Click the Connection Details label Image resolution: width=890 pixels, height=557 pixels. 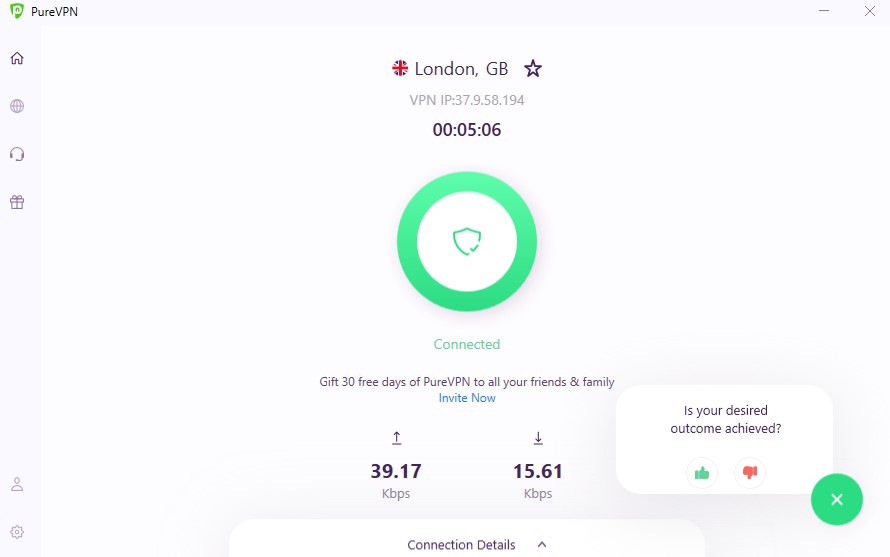click(x=461, y=545)
